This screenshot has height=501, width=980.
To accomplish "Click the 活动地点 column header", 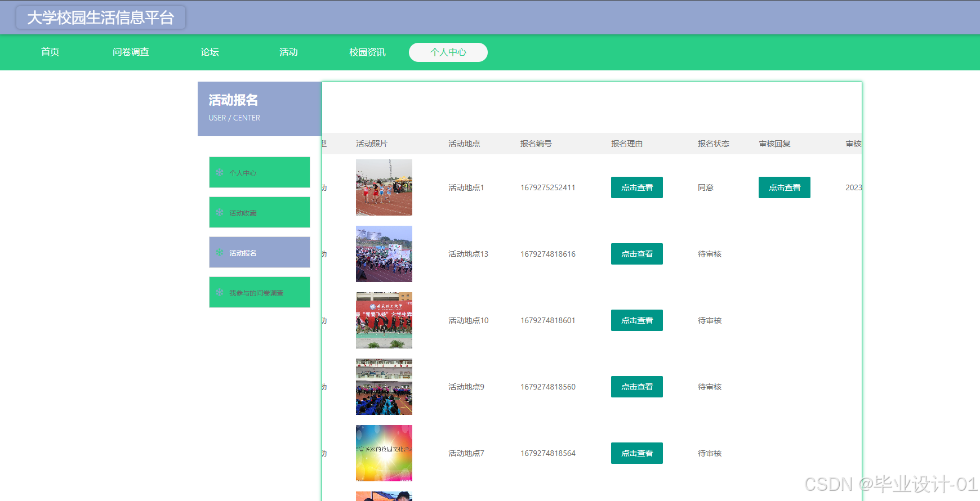I will pyautogui.click(x=464, y=144).
